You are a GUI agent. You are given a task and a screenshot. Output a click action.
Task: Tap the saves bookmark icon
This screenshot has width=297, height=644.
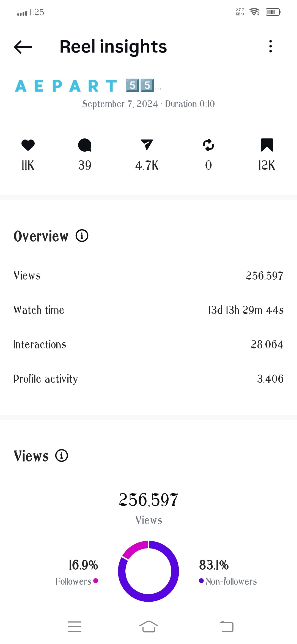(267, 145)
